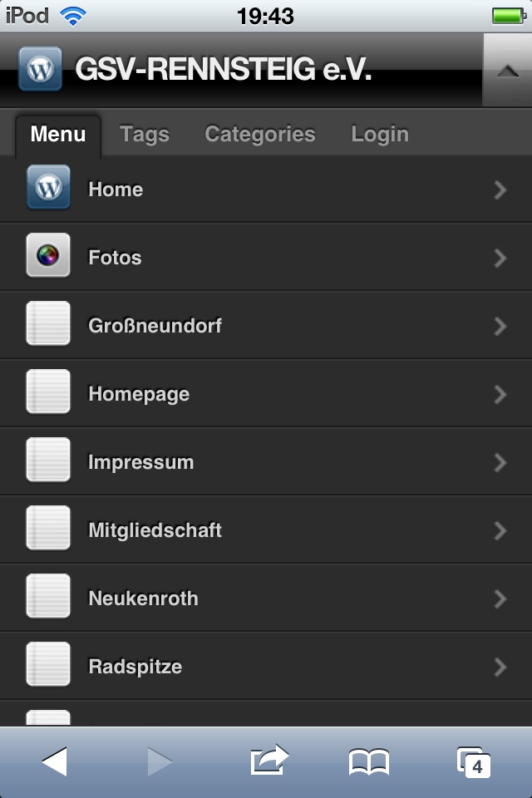
Task: Click the Fotos camera lens icon
Action: click(48, 255)
